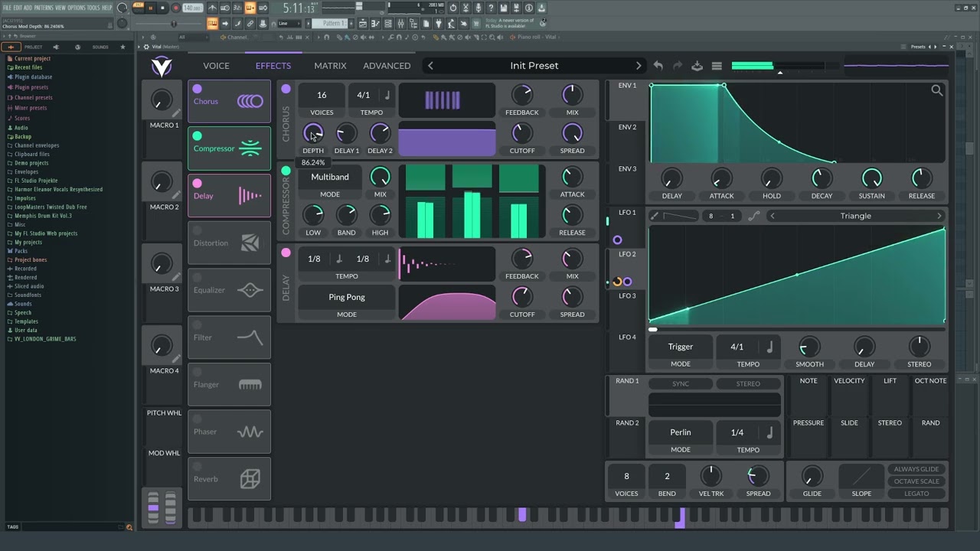Click the Init Preset name
The width and height of the screenshot is (980, 551).
tap(534, 66)
